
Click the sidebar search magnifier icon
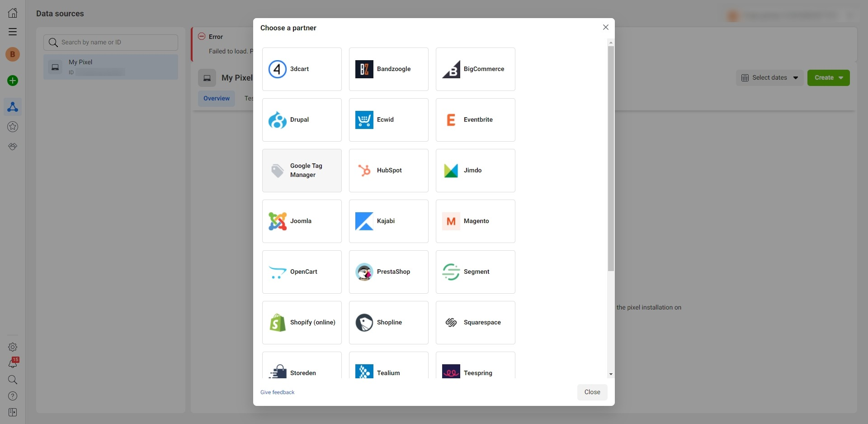[13, 380]
